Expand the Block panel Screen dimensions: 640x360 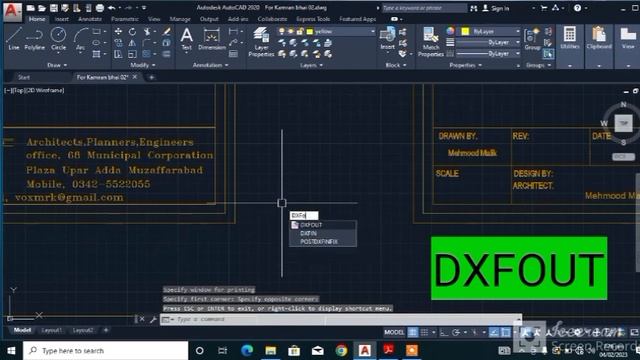(396, 65)
